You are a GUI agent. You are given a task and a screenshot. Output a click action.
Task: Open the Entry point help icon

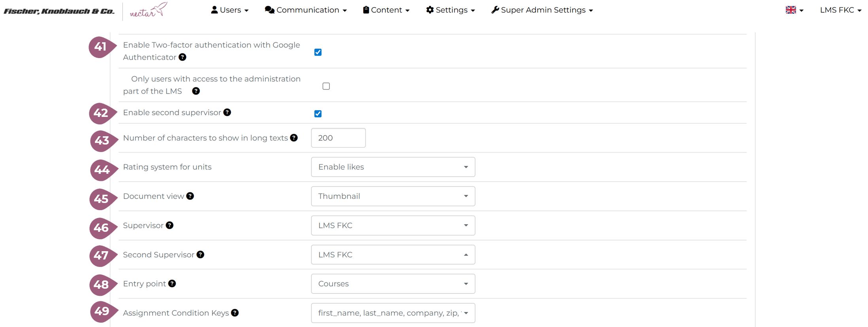(172, 284)
